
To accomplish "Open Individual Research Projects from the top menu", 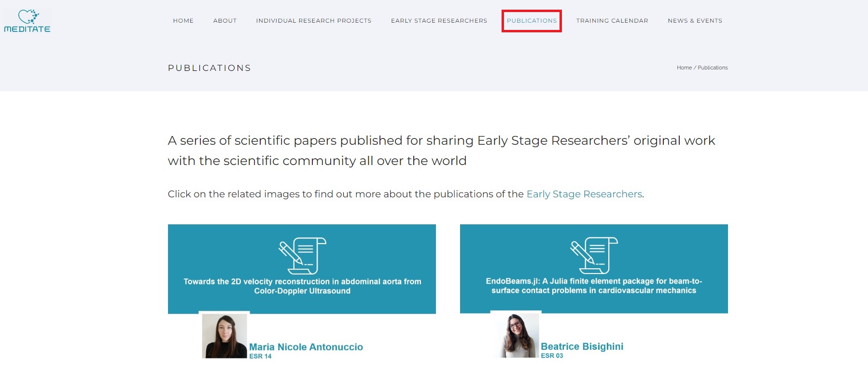I will pos(313,21).
